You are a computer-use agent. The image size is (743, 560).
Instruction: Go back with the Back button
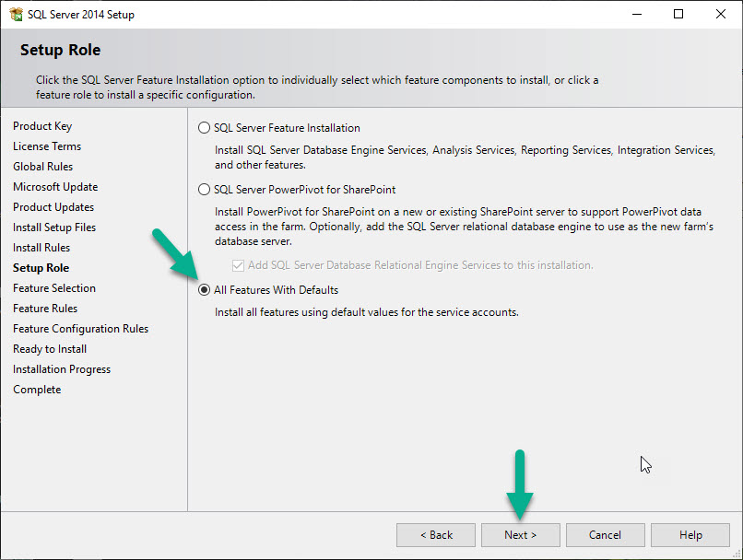436,535
